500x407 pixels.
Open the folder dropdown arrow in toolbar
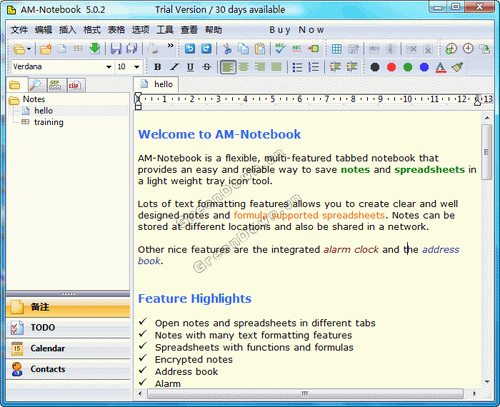point(29,49)
